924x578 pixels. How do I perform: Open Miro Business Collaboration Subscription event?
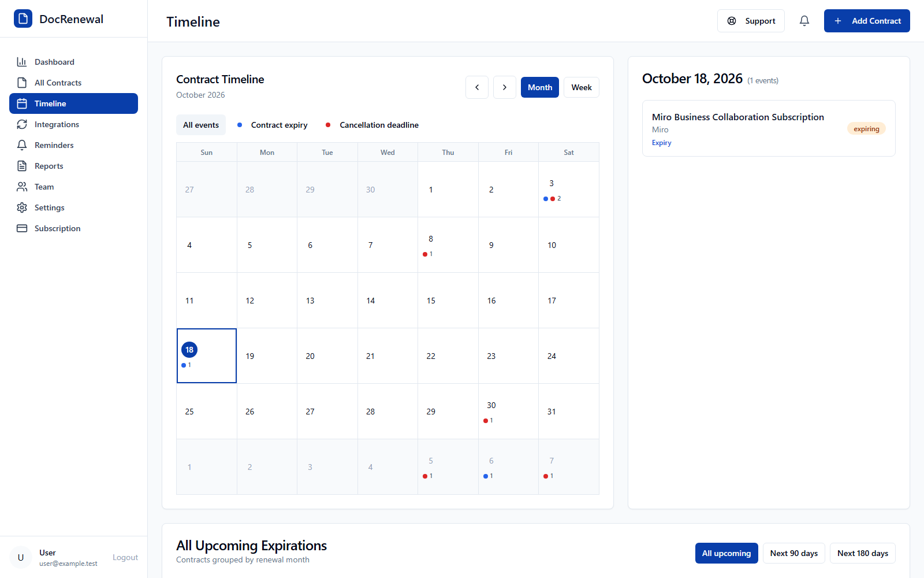[769, 128]
